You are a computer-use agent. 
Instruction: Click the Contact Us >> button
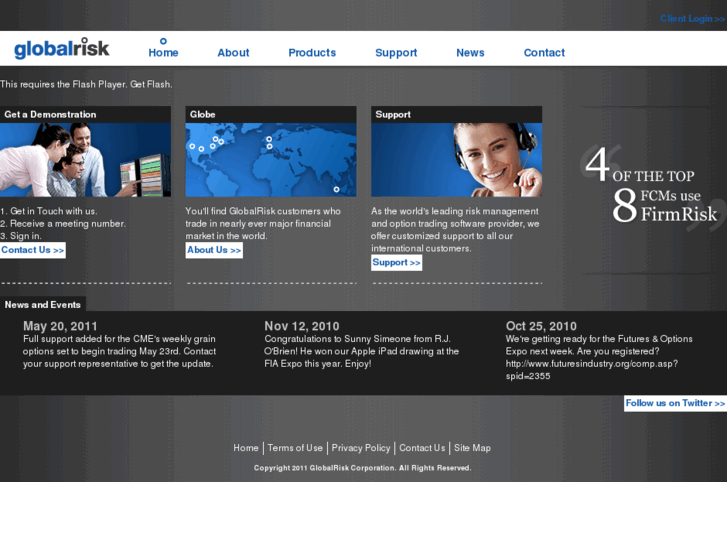click(32, 250)
